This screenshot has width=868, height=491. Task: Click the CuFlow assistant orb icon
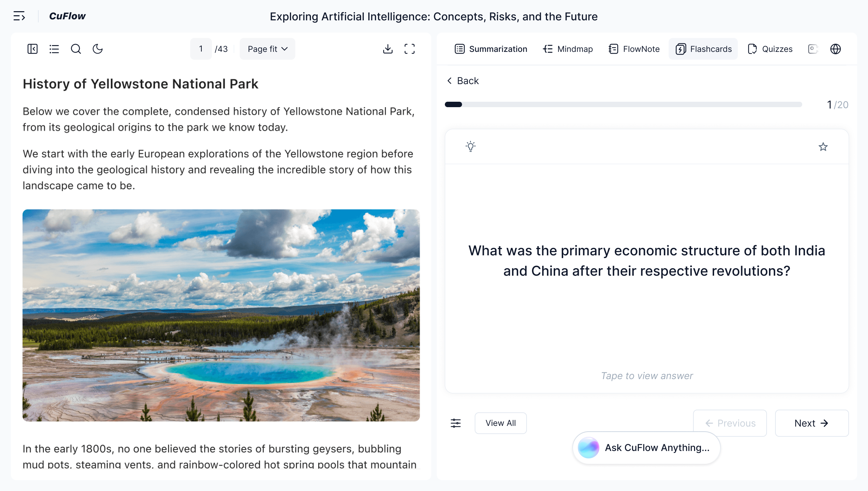[x=588, y=448]
